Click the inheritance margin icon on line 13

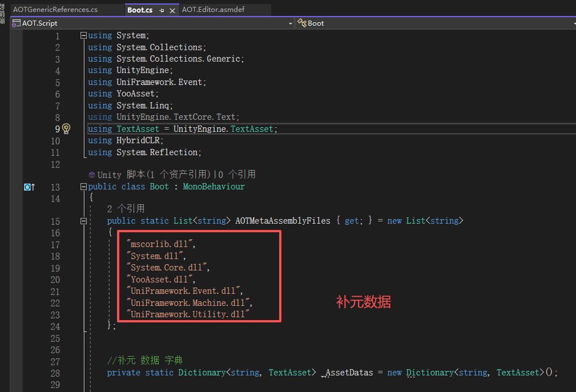tap(29, 187)
